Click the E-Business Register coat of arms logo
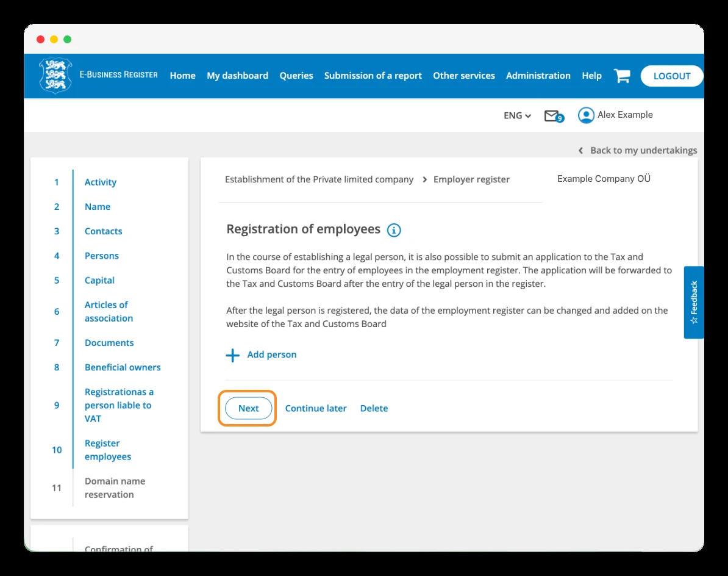The height and width of the screenshot is (576, 728). click(55, 75)
